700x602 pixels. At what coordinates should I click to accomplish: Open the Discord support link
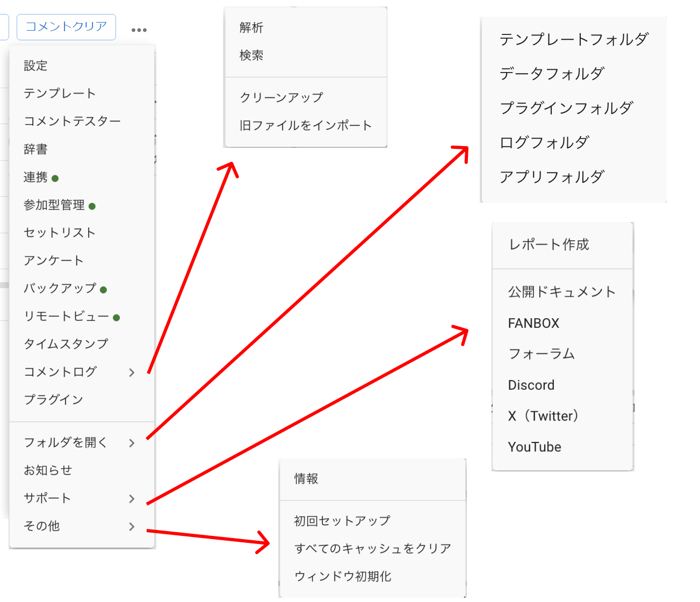[531, 385]
